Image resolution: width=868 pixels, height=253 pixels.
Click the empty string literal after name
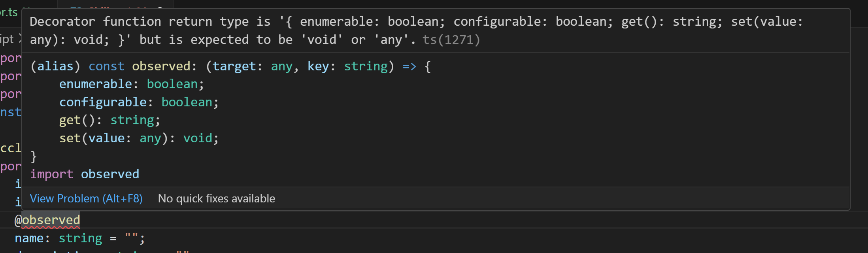pyautogui.click(x=131, y=238)
